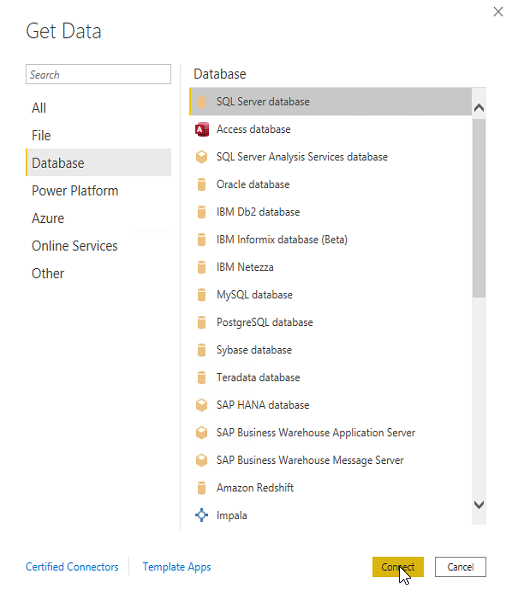Select the Impala connector icon
The width and height of the screenshot is (511, 602).
pyautogui.click(x=202, y=515)
